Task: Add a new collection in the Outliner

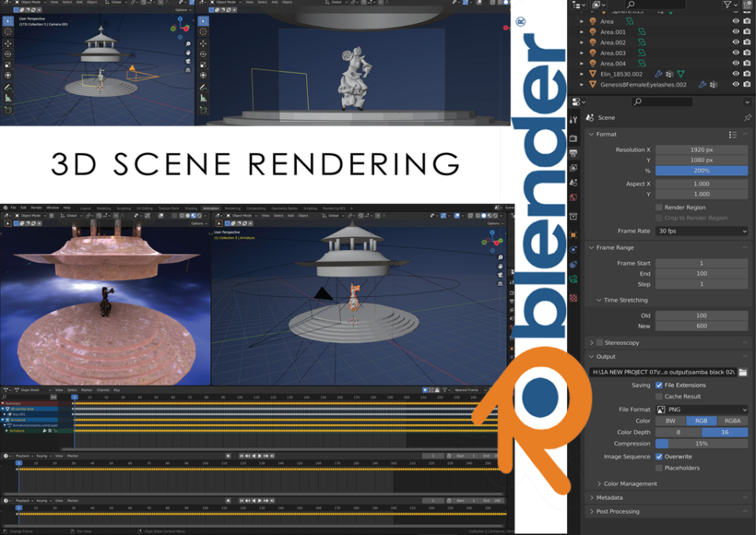Action: click(748, 5)
